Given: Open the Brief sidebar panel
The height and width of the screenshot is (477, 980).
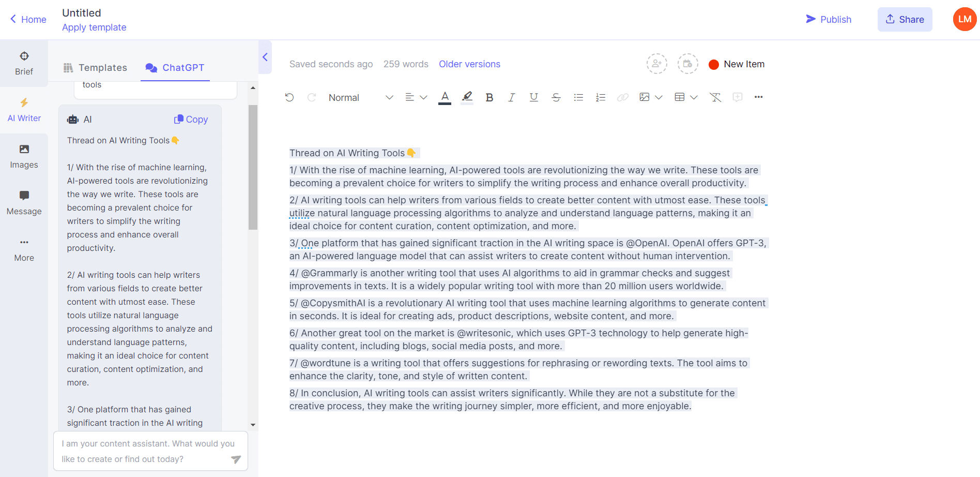Looking at the screenshot, I should (24, 63).
